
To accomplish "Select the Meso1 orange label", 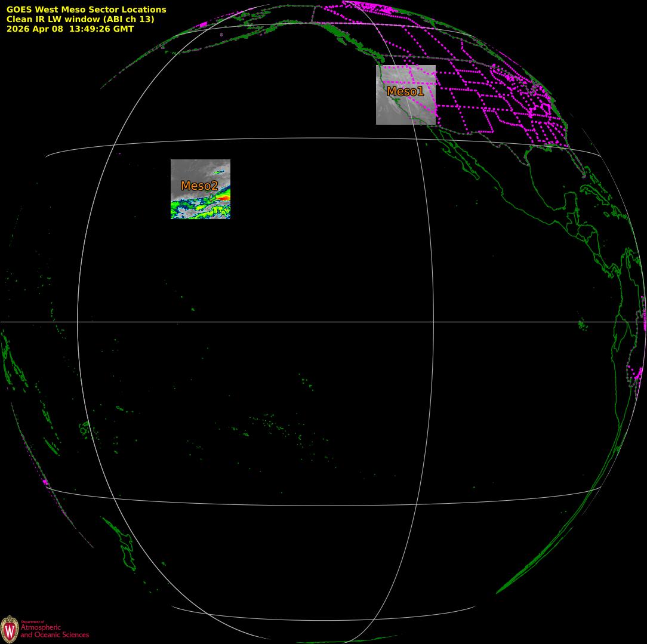I will (x=405, y=91).
